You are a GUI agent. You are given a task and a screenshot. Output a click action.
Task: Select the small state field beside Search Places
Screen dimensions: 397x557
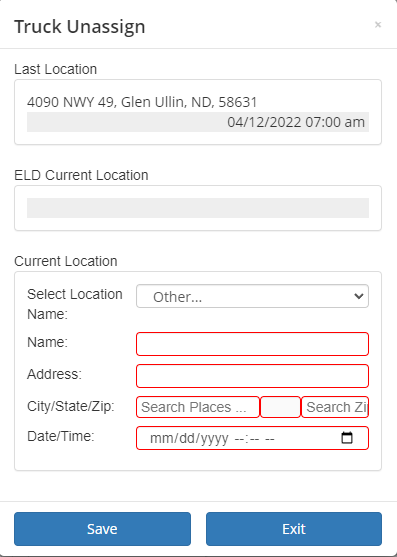pyautogui.click(x=281, y=407)
